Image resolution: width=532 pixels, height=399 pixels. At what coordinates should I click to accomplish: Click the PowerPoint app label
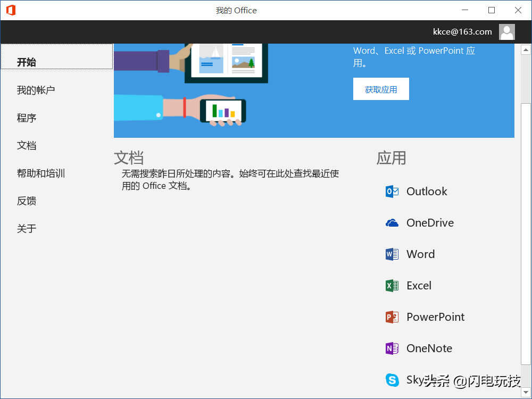(x=436, y=317)
